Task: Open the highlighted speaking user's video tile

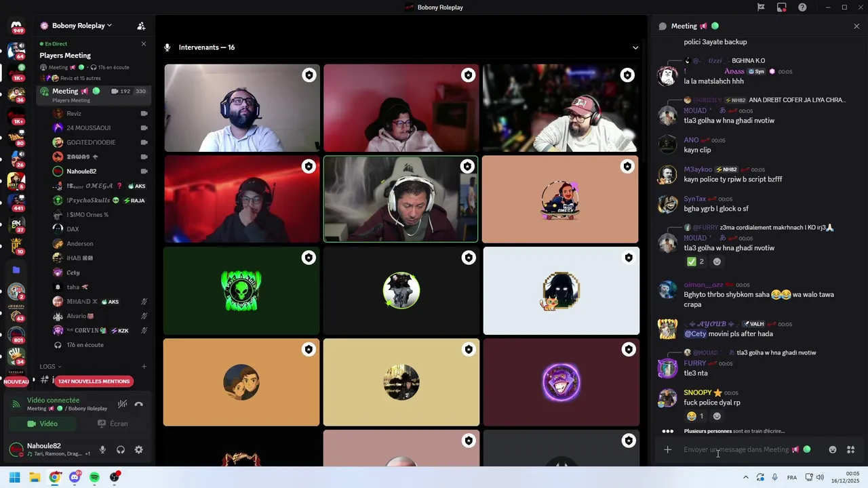Action: [x=401, y=199]
